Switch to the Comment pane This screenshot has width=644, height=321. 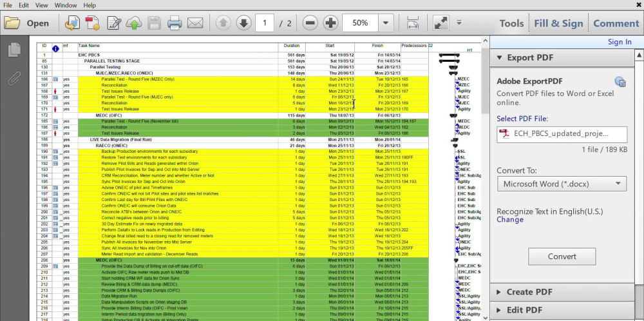point(616,23)
